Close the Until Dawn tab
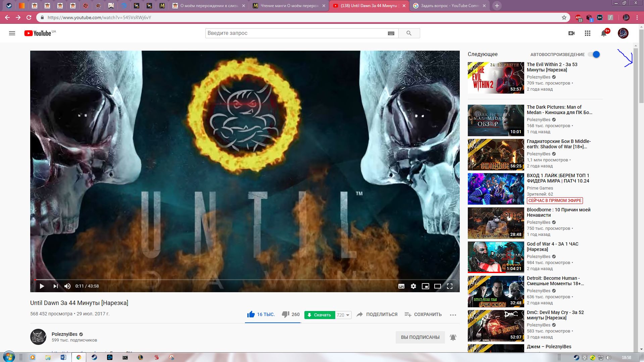The width and height of the screenshot is (644, 362). (404, 6)
